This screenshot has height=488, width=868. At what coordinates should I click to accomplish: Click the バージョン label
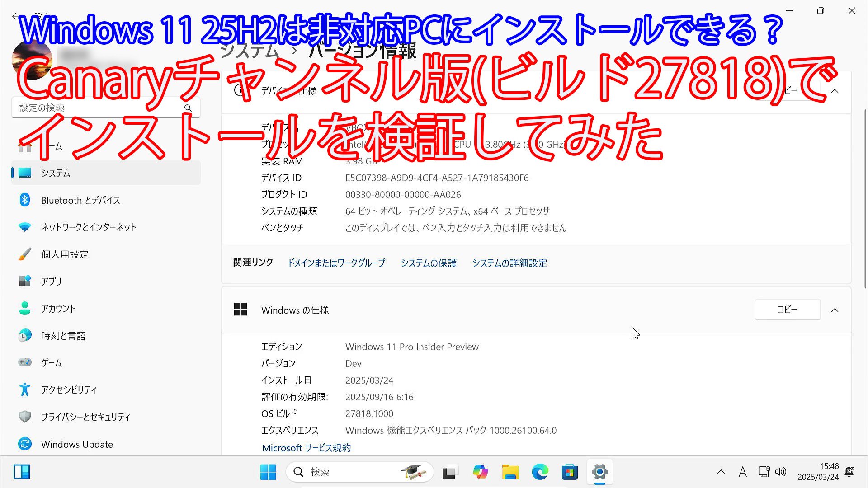point(278,364)
